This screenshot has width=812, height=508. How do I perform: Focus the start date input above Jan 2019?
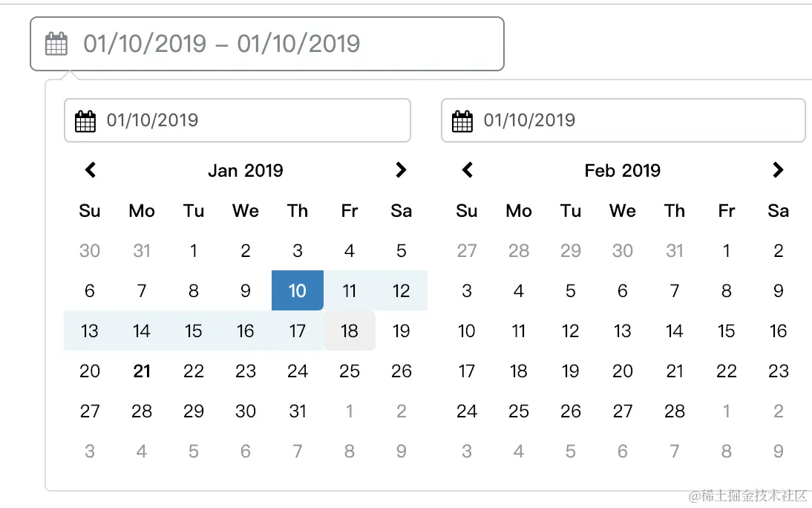238,120
